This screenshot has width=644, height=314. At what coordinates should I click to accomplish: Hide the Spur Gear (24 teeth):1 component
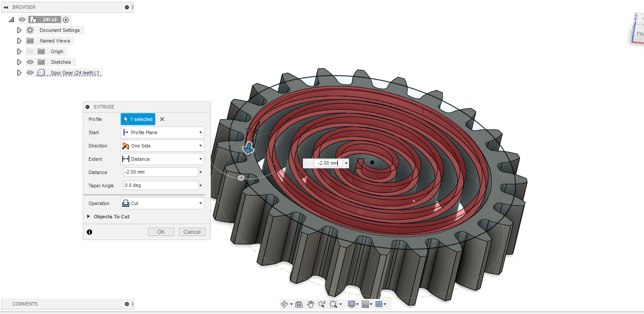30,72
